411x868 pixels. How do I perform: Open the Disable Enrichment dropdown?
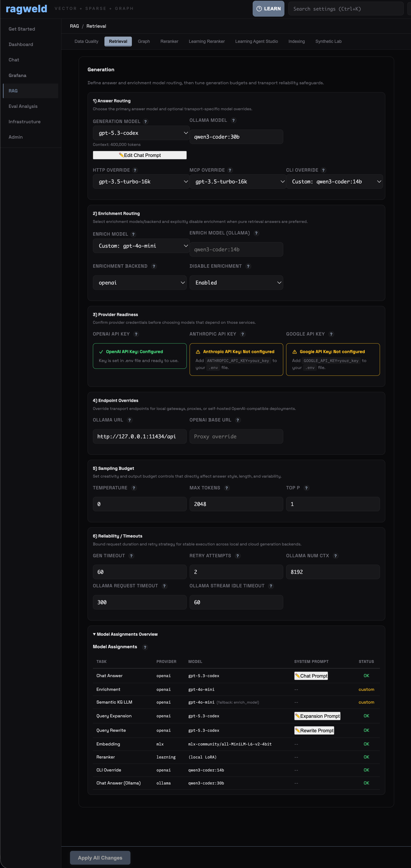(x=236, y=283)
